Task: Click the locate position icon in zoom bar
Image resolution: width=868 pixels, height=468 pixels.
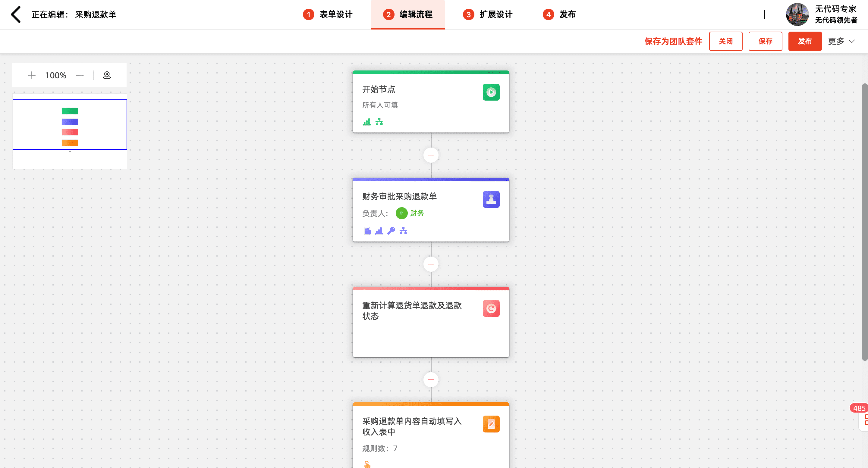Action: pyautogui.click(x=107, y=75)
